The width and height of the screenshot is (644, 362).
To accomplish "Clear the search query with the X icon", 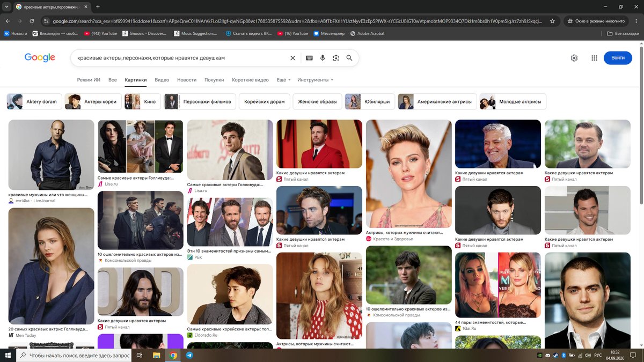I will pyautogui.click(x=292, y=58).
